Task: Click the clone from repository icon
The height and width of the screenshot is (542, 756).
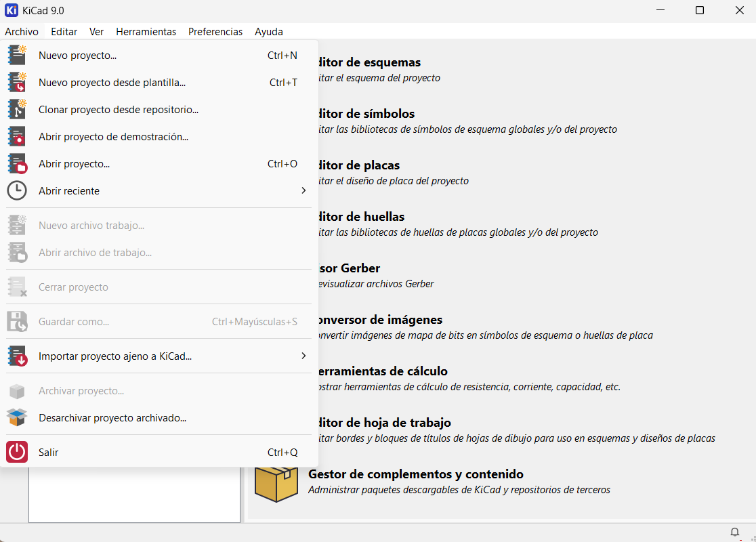Action: (x=17, y=110)
